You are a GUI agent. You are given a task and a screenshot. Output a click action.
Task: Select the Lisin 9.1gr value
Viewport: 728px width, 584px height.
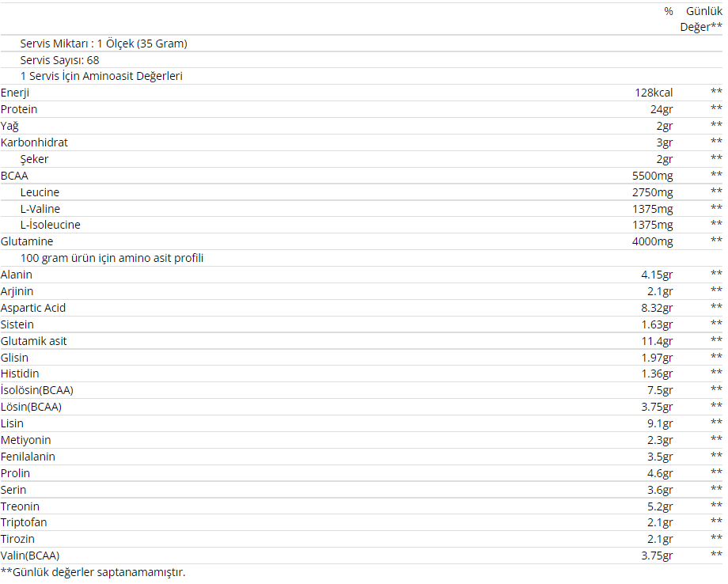pos(660,423)
